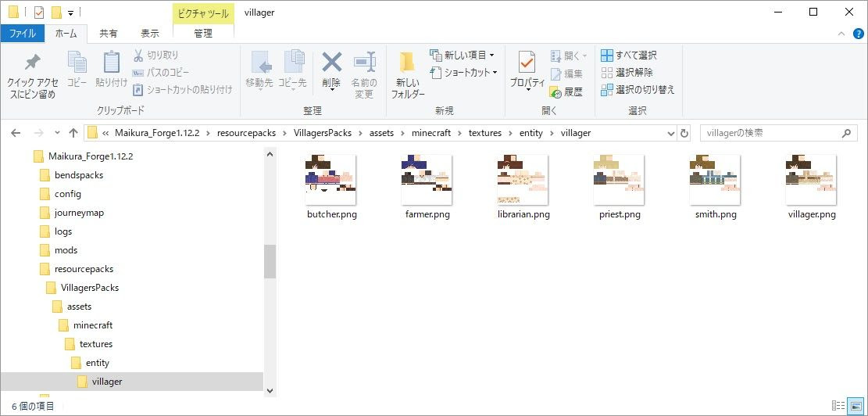The width and height of the screenshot is (868, 416).
Task: Click the villager search box
Action: point(777,133)
